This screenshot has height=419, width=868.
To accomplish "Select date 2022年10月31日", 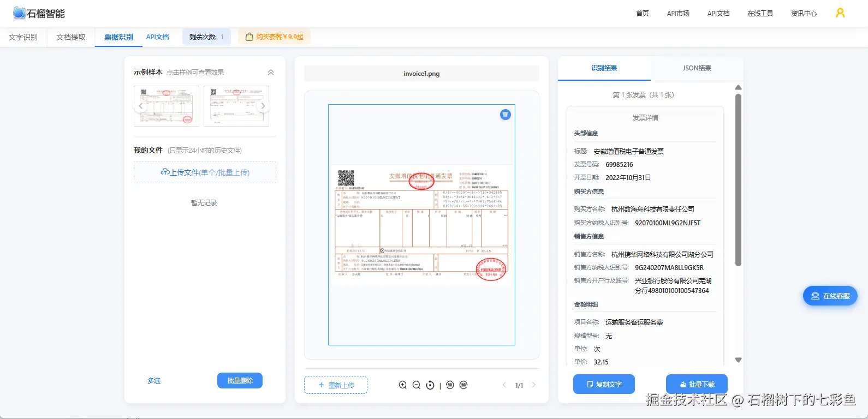I will (628, 178).
